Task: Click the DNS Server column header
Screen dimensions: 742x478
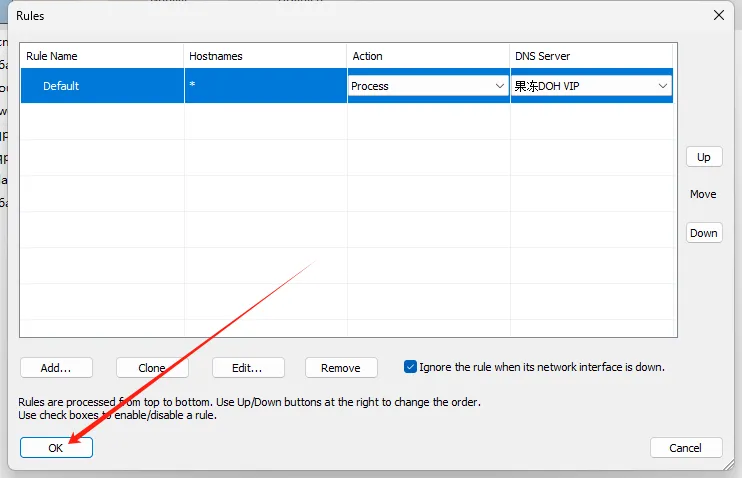Action: click(x=592, y=56)
